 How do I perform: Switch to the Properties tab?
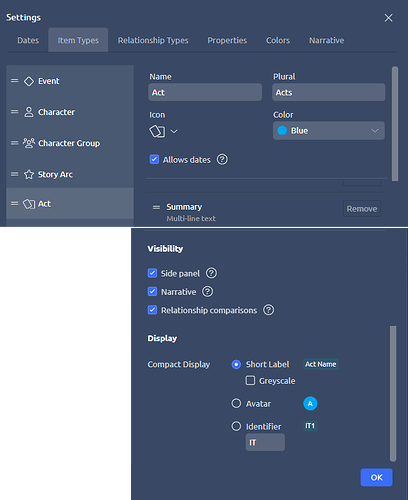pos(227,40)
